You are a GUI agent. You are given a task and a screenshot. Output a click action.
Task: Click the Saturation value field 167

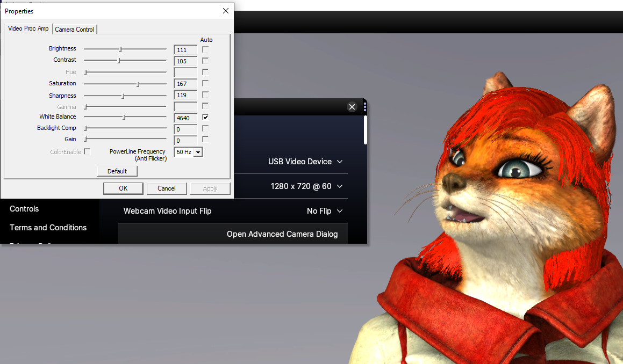[x=185, y=84]
